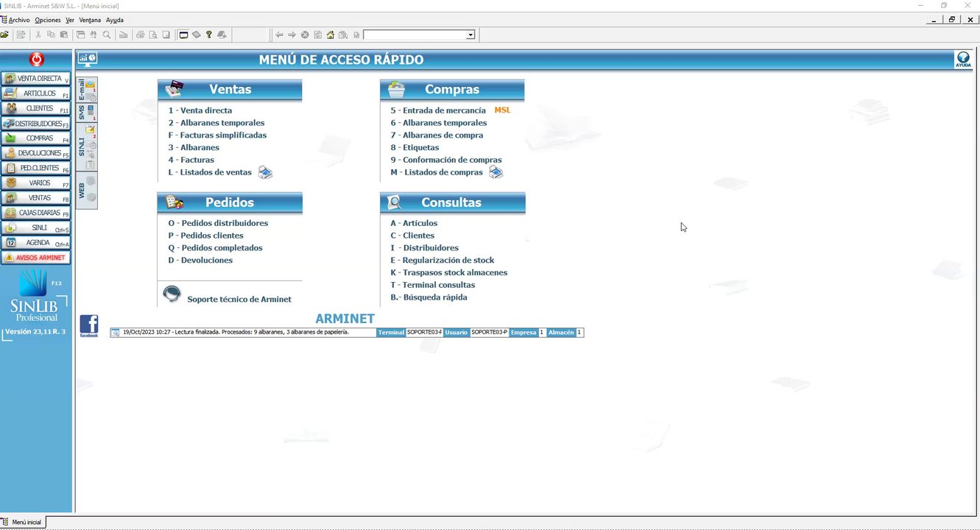980x530 pixels.
Task: Open 1 - Venta directa link
Action: click(x=200, y=110)
